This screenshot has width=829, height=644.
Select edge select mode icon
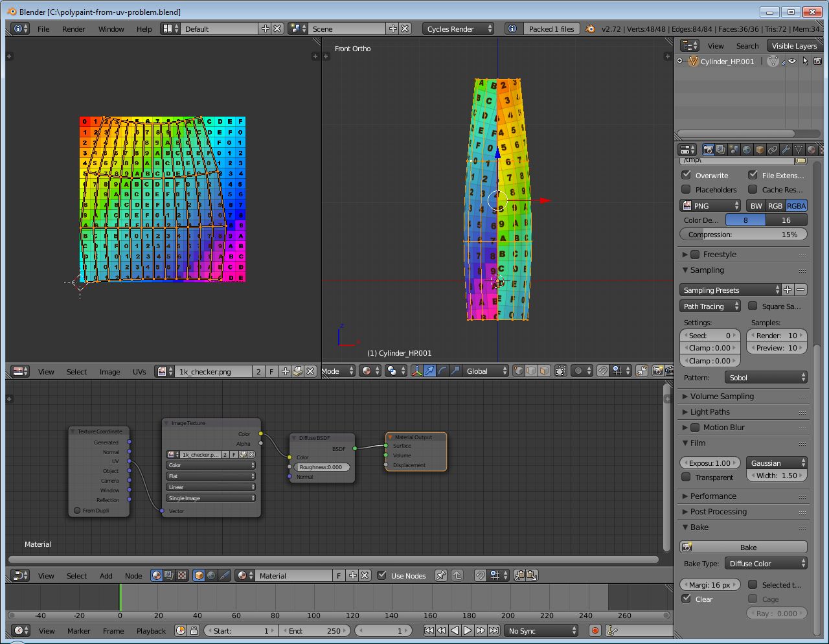point(531,371)
